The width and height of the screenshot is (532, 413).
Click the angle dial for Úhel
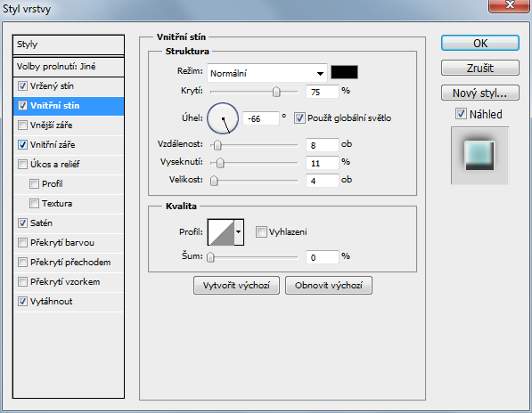(x=223, y=118)
